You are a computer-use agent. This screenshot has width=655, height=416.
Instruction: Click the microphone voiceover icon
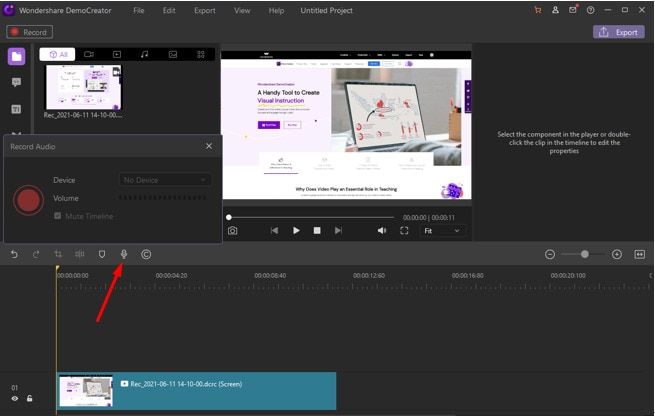pyautogui.click(x=124, y=254)
